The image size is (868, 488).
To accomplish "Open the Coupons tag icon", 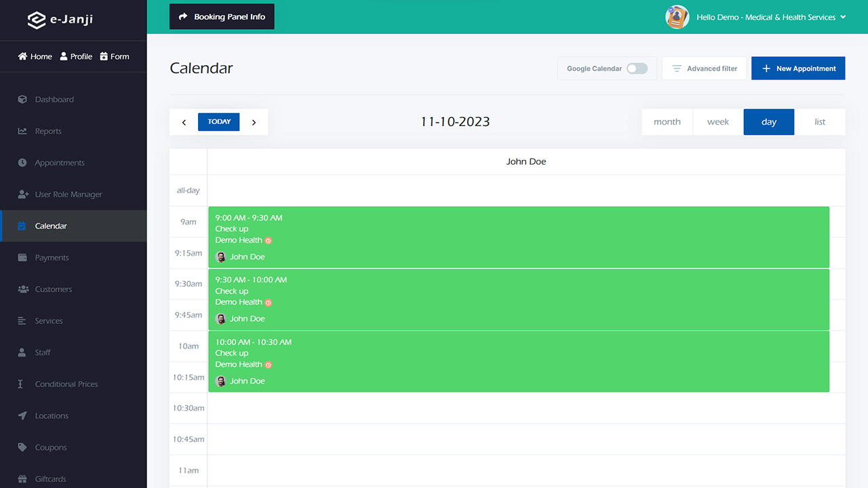I will [x=22, y=447].
